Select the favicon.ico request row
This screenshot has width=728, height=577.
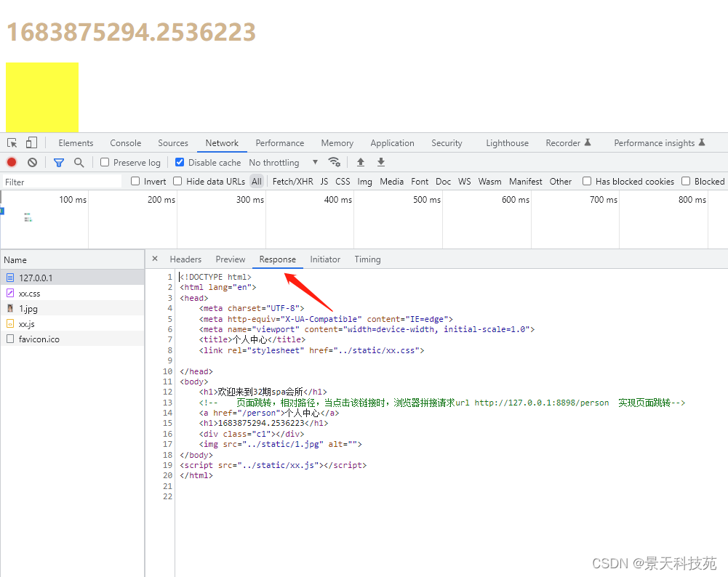73,339
